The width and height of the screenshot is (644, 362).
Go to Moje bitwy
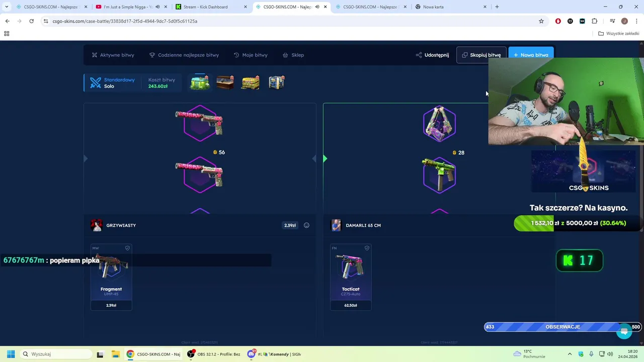tap(250, 55)
